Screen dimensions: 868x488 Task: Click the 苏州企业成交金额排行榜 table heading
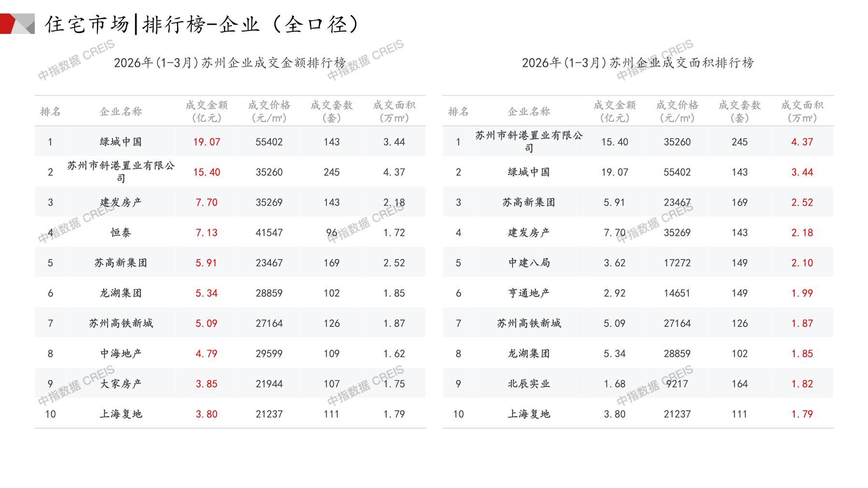click(230, 63)
